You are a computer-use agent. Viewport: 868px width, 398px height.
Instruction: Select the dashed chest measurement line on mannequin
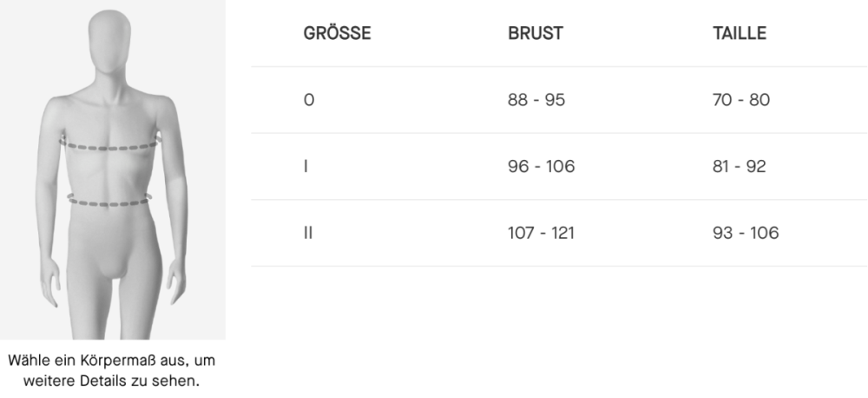111,146
